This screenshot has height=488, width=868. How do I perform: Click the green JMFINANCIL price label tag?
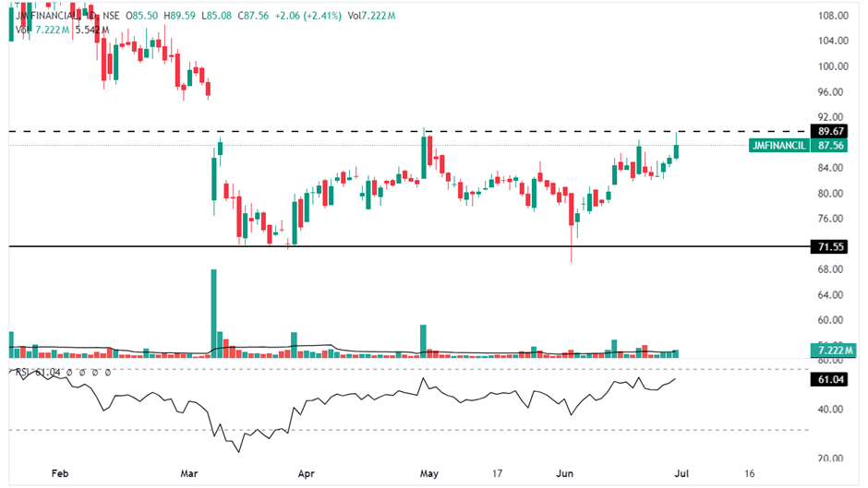coord(778,145)
